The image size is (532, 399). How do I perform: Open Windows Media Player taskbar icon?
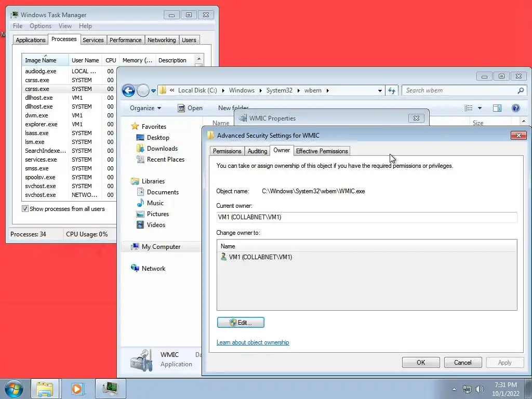[x=77, y=389]
